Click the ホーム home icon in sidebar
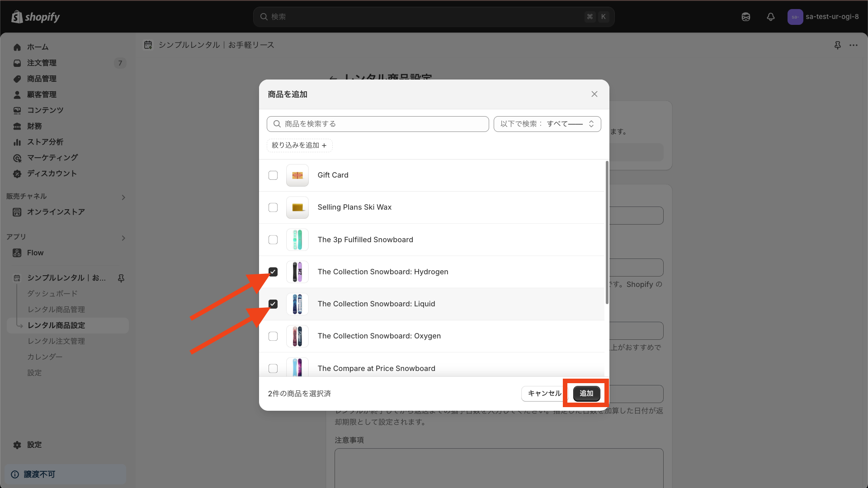 (x=17, y=47)
